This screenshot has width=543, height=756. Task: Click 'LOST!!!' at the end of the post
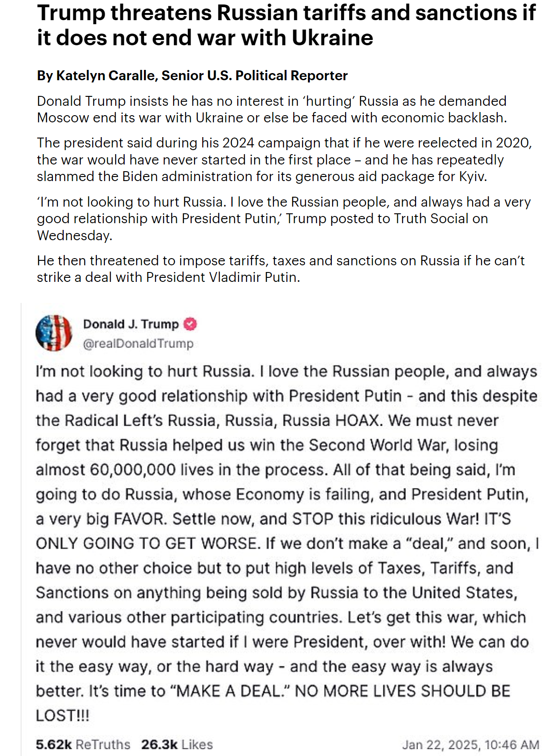click(63, 716)
